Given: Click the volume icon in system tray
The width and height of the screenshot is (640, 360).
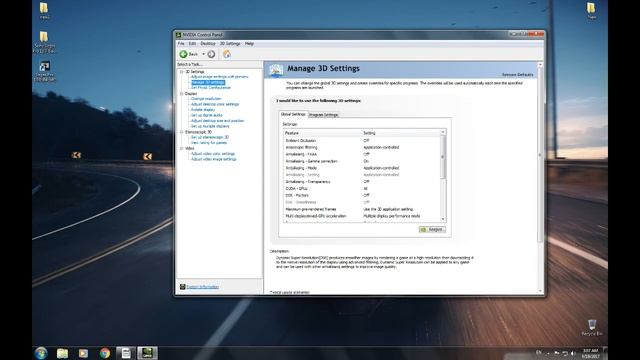Looking at the screenshot, I should coord(573,353).
